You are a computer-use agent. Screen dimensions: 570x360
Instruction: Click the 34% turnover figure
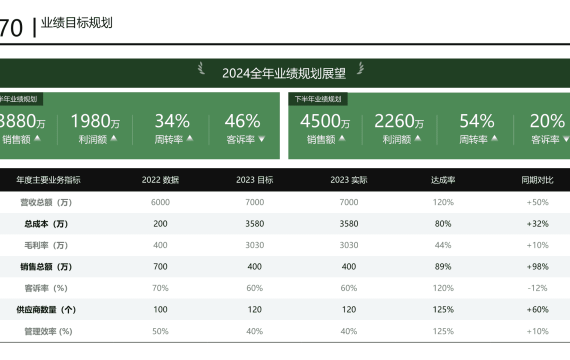click(172, 121)
